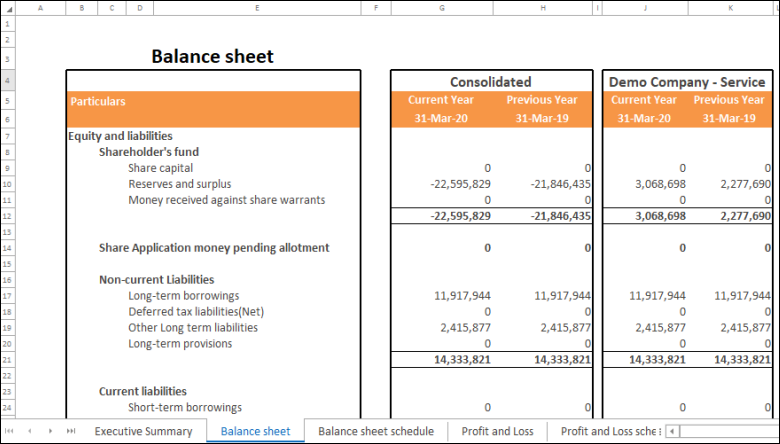780x444 pixels.
Task: Open the Profit and Loss tab
Action: [497, 431]
